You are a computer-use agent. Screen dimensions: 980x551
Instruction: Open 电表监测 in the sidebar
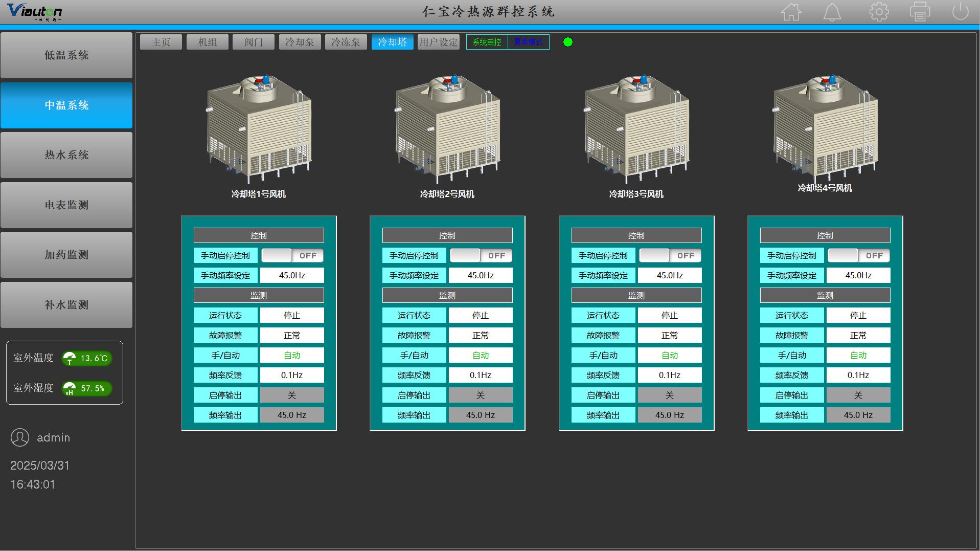click(x=66, y=205)
